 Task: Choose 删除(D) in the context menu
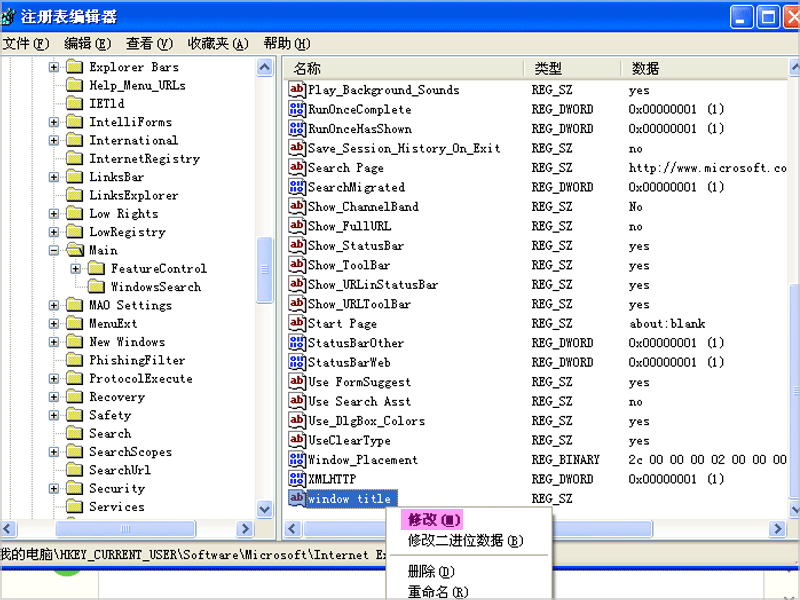click(x=431, y=571)
